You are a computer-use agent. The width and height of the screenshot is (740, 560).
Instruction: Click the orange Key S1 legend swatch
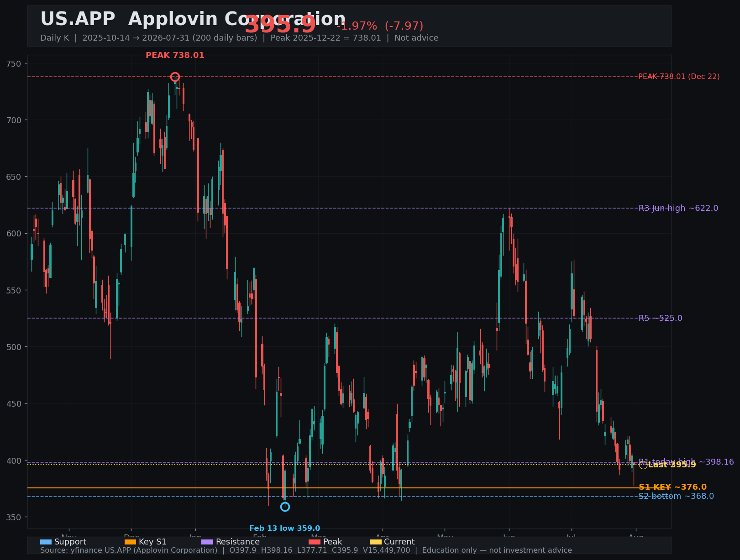130,542
